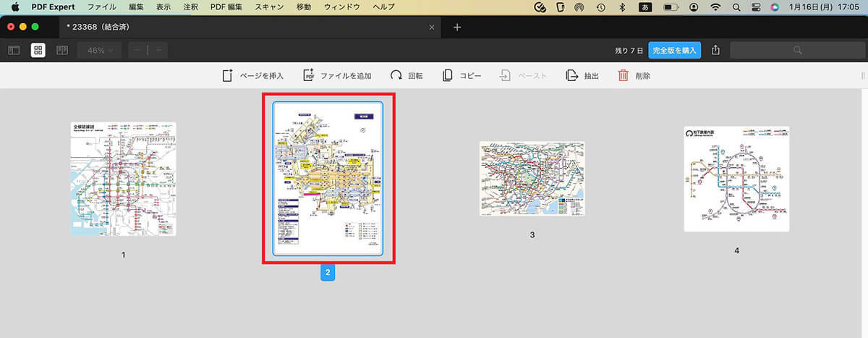868x338 pixels.
Task: Click the AirPlay icon in menu bar
Action: tap(579, 7)
